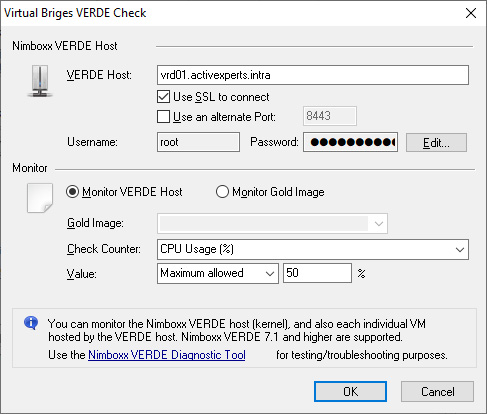Select the Monitor VERDE Host radio button
The width and height of the screenshot is (487, 414).
tap(72, 192)
